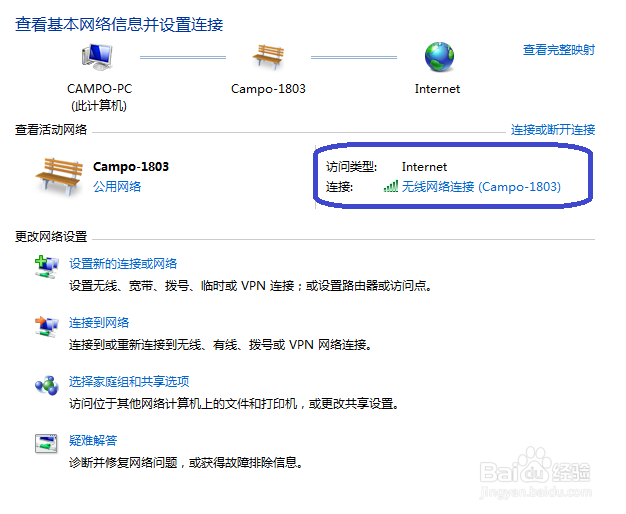Open 设置新的连接或网络 link
The width and height of the screenshot is (626, 514).
pyautogui.click(x=123, y=264)
